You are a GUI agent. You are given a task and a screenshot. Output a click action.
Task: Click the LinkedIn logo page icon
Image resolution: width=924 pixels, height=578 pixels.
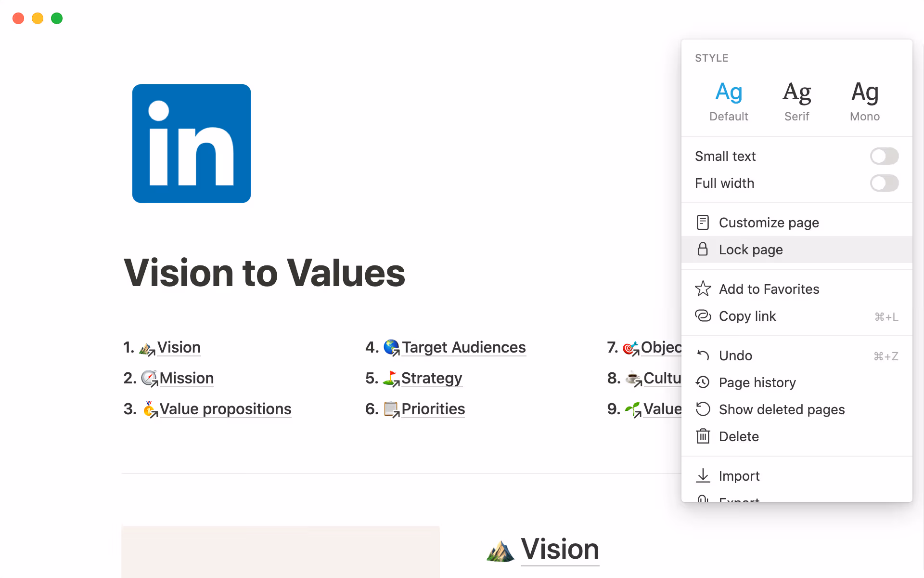192,144
